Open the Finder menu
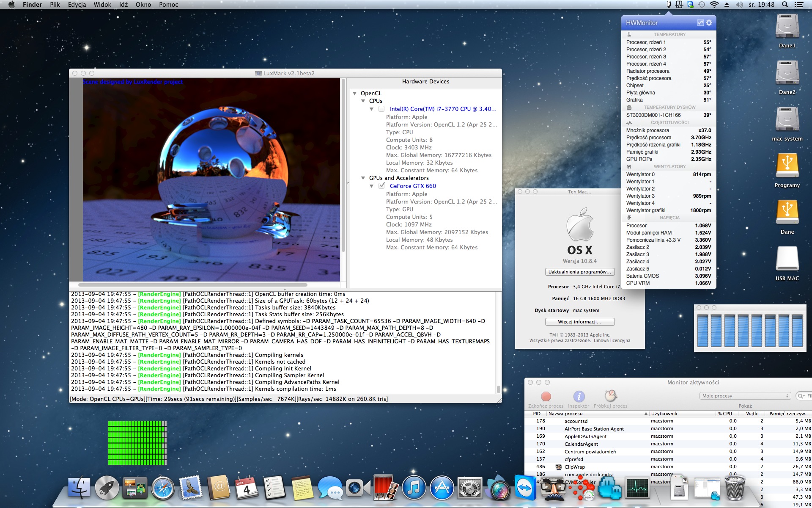Screen dimensions: 812x508 point(33,5)
